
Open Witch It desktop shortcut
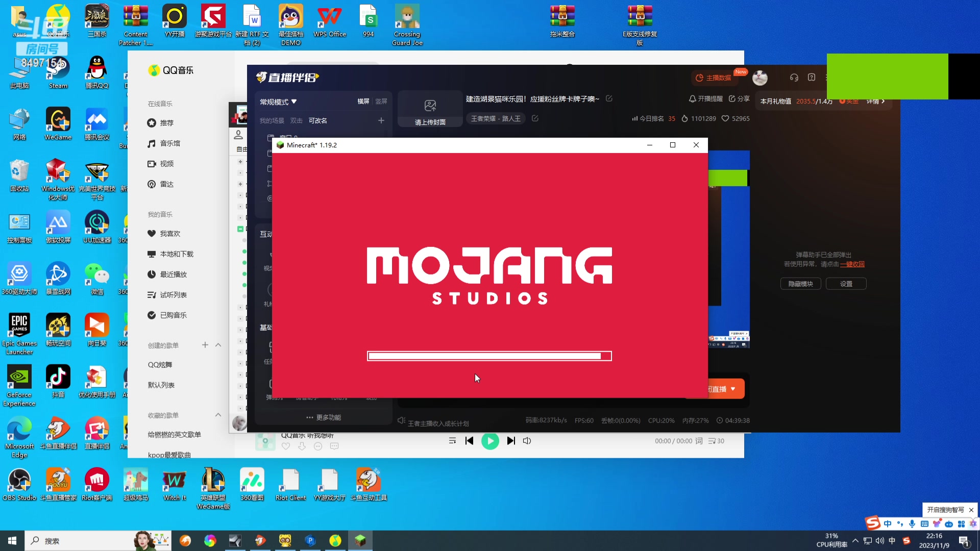175,485
